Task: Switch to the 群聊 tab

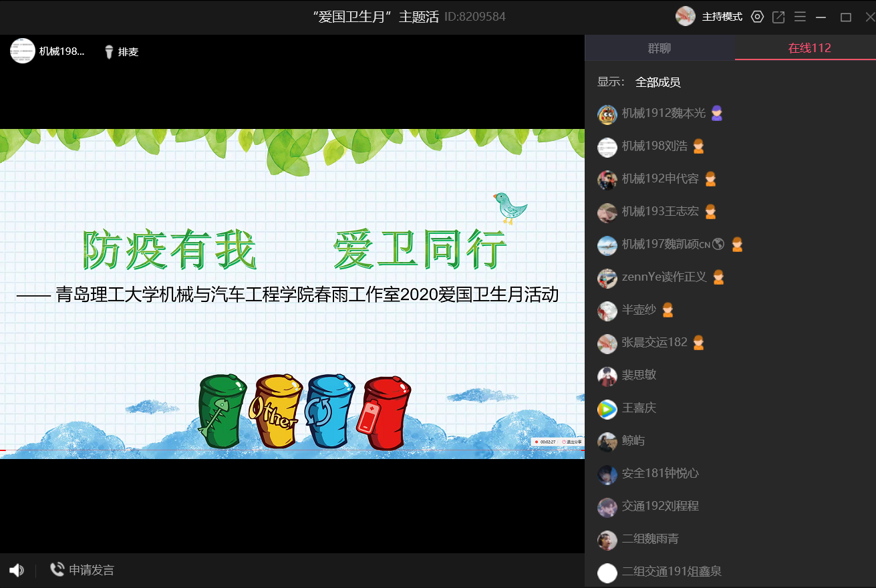Action: pyautogui.click(x=660, y=48)
